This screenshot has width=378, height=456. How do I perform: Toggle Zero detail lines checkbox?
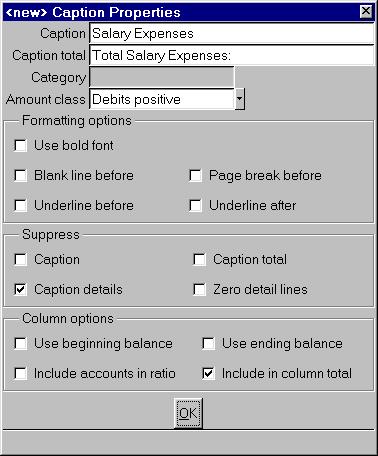point(199,289)
